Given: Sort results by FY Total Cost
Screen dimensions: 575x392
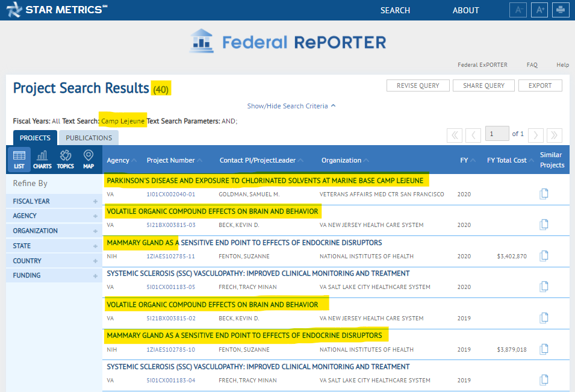Looking at the screenshot, I should coord(510,160).
